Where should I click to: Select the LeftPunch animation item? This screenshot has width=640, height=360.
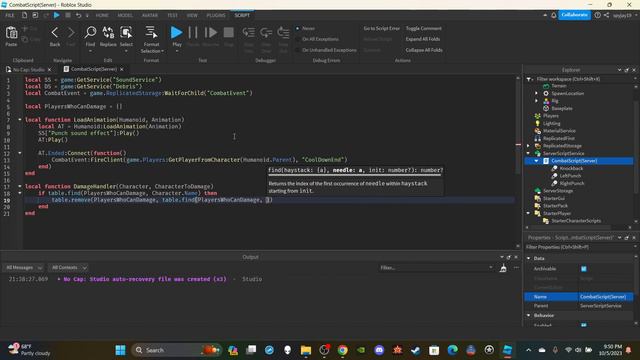pos(570,176)
